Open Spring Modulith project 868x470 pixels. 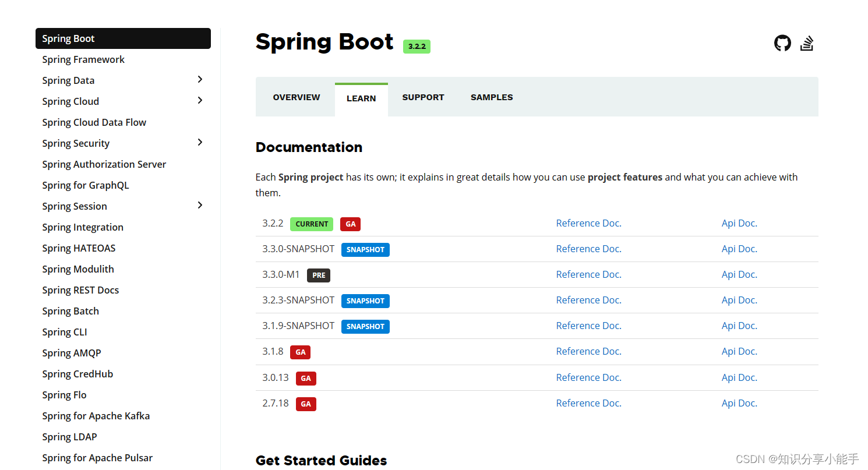pyautogui.click(x=78, y=269)
